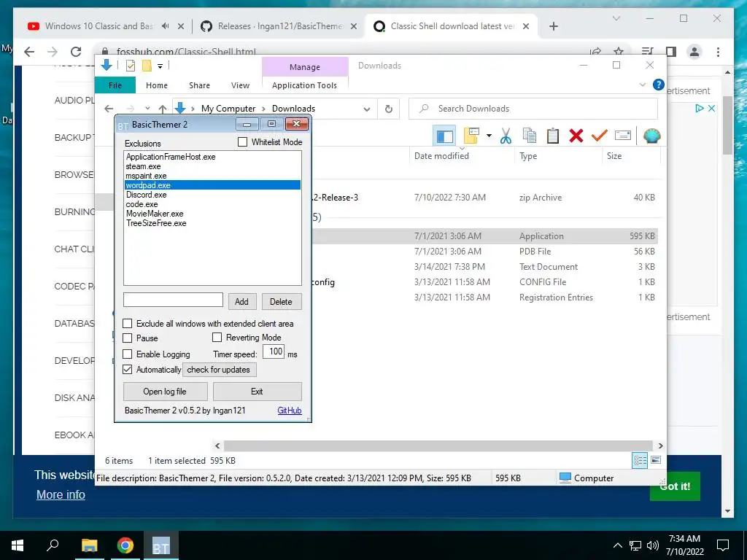
Task: Toggle the navigation pane icon in Explorer toolbar
Action: tap(444, 136)
